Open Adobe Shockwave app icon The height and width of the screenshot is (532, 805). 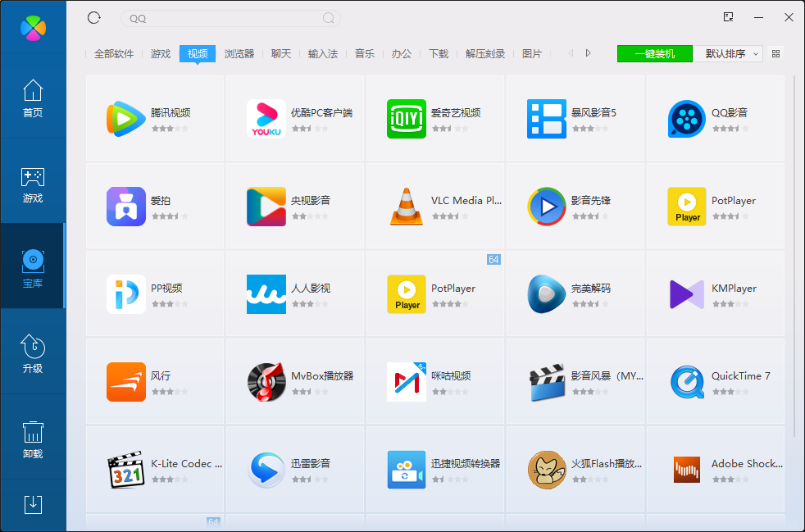coord(686,470)
